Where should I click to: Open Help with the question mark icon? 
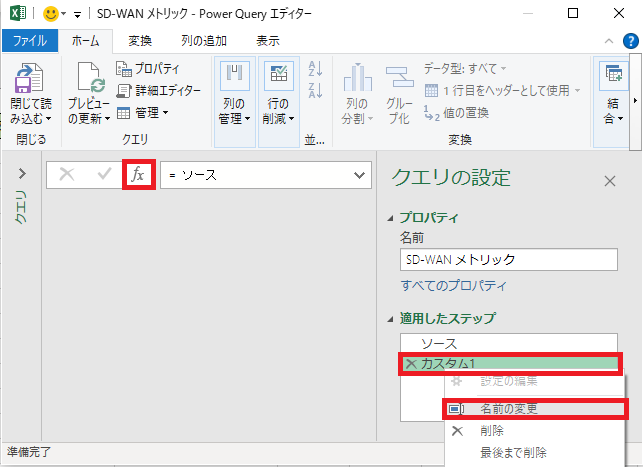coord(631,41)
